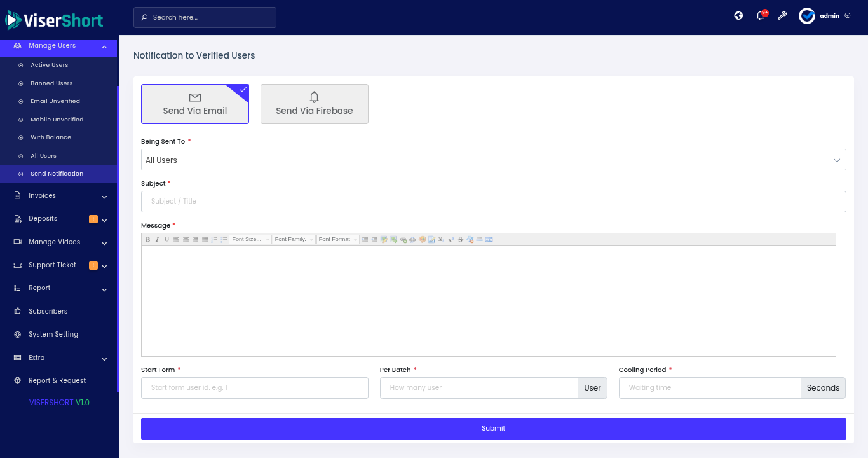This screenshot has height=458, width=868.
Task: Click the wrench icon in header
Action: (782, 16)
